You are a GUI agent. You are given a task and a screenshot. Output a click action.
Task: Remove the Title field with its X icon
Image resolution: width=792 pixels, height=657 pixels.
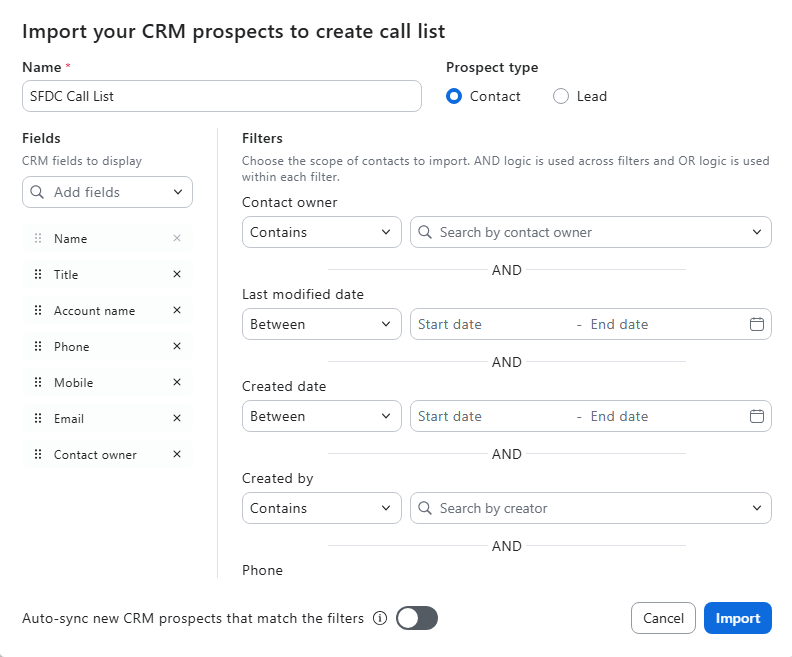point(177,274)
